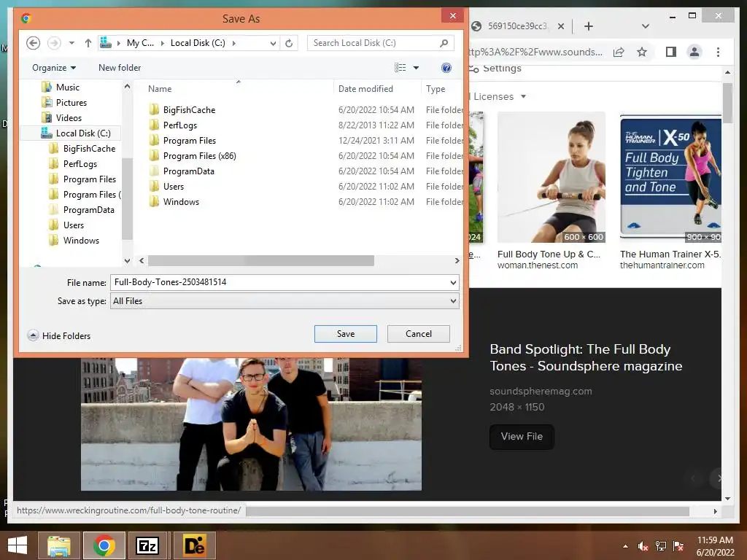The width and height of the screenshot is (747, 560).
Task: Open the Chrome profile avatar icon
Action: [694, 52]
